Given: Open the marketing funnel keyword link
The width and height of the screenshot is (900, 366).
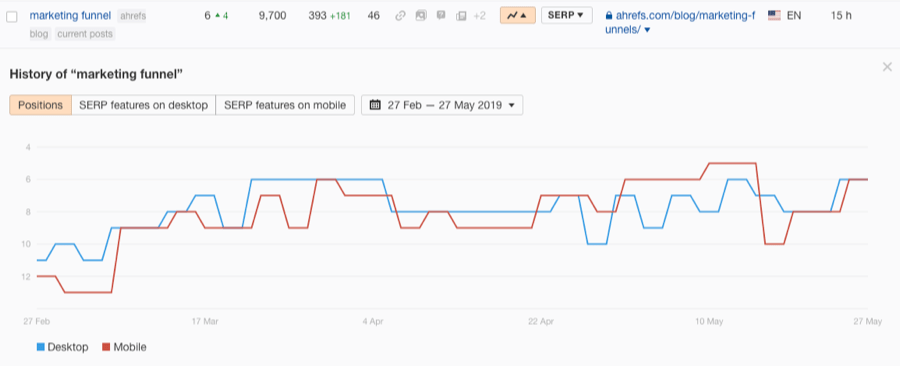Looking at the screenshot, I should coord(70,15).
